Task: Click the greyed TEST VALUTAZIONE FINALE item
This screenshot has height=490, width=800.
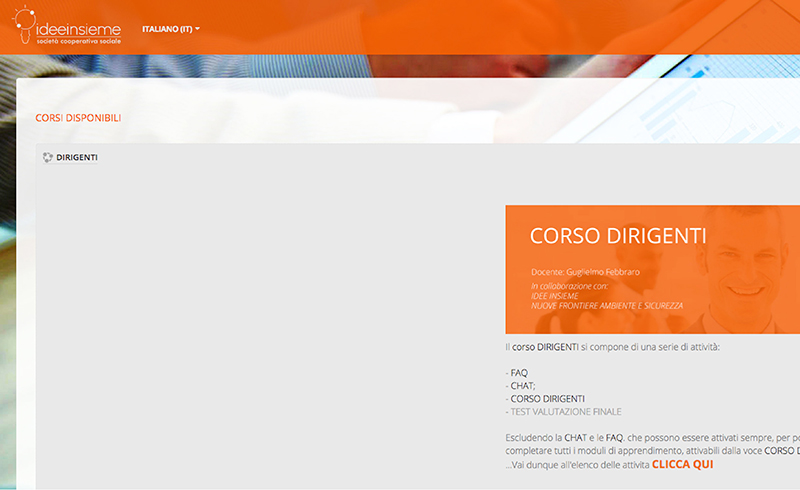Action: pos(565,412)
